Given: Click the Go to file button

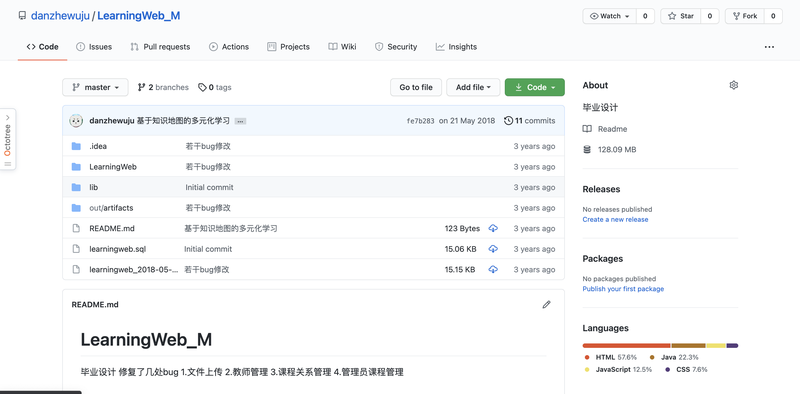Looking at the screenshot, I should [416, 87].
